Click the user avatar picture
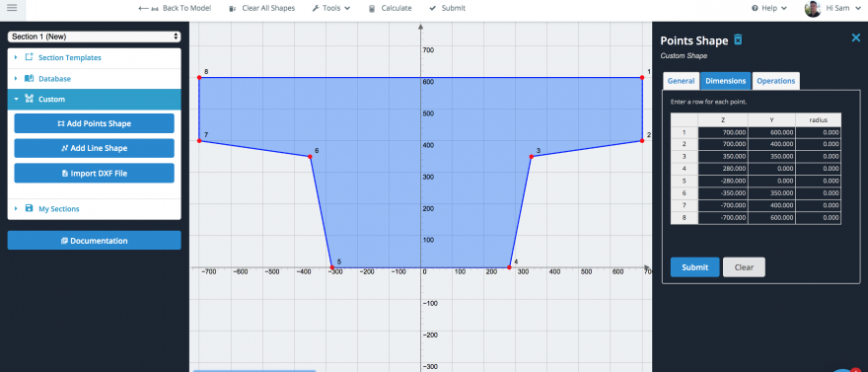868x372 pixels. [x=813, y=9]
